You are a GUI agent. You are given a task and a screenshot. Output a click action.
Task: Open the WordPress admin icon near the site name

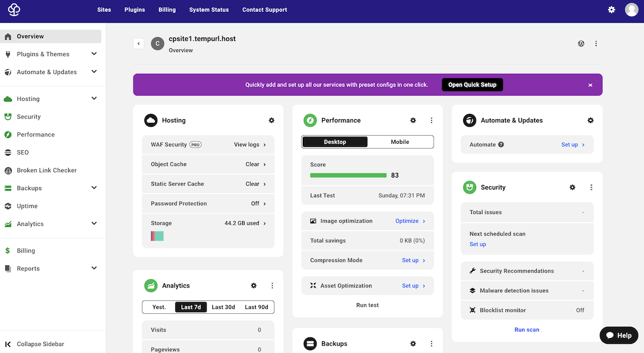581,43
